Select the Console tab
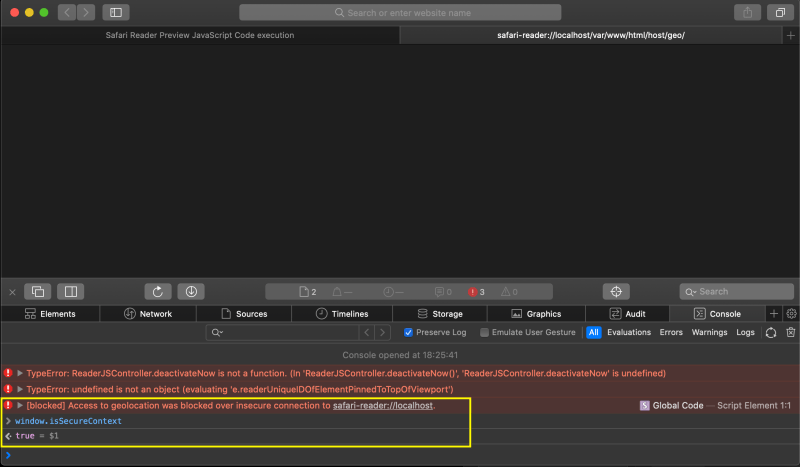The image size is (800, 467). (x=717, y=314)
